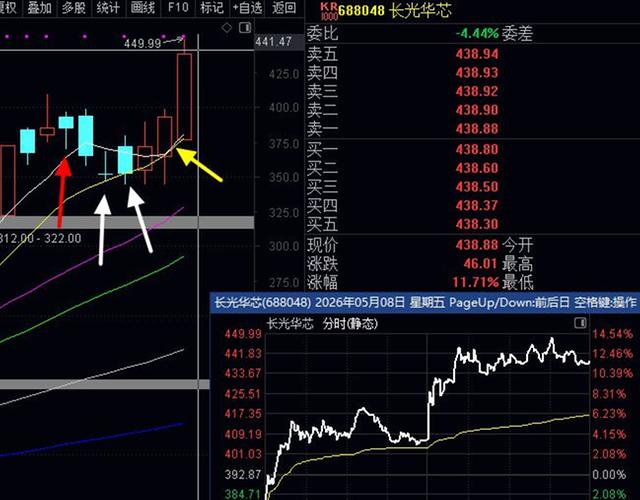Click the 最高 high price label
Image resolution: width=640 pixels, height=500 pixels.
(x=518, y=264)
